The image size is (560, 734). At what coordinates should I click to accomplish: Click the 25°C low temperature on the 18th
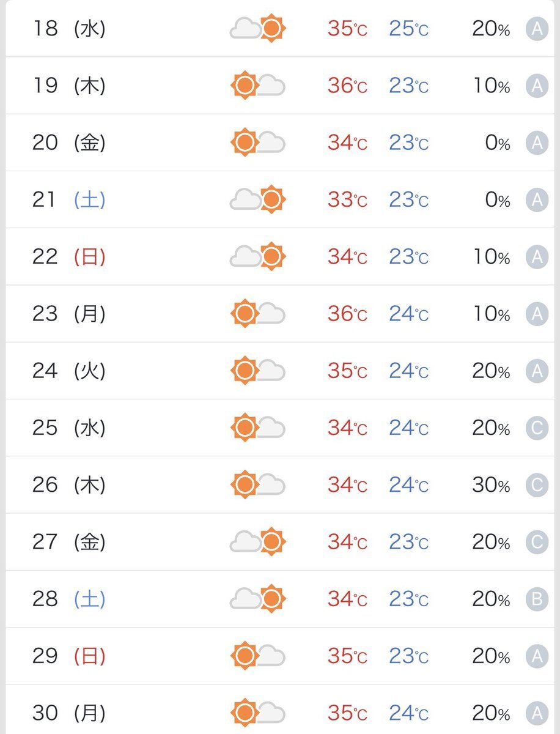[409, 29]
